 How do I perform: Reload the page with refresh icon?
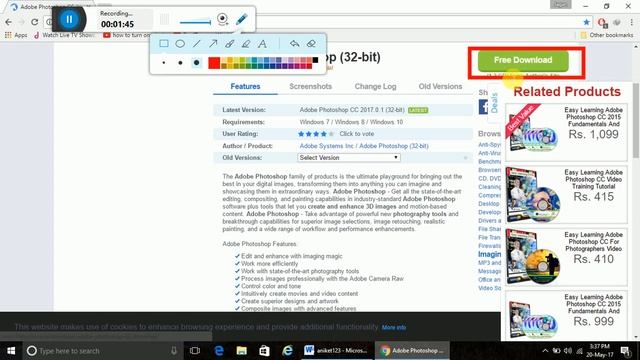point(34,22)
